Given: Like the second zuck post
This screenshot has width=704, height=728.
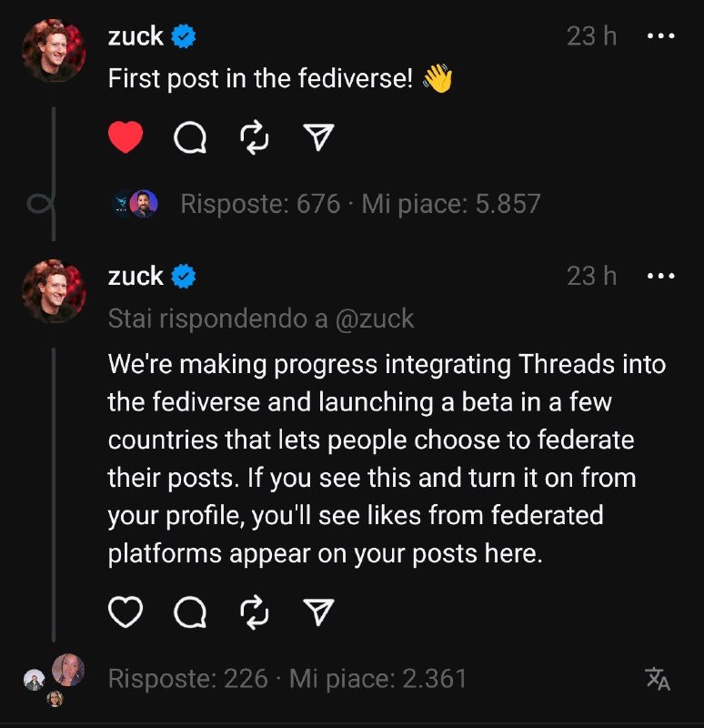Looking at the screenshot, I should [x=126, y=613].
